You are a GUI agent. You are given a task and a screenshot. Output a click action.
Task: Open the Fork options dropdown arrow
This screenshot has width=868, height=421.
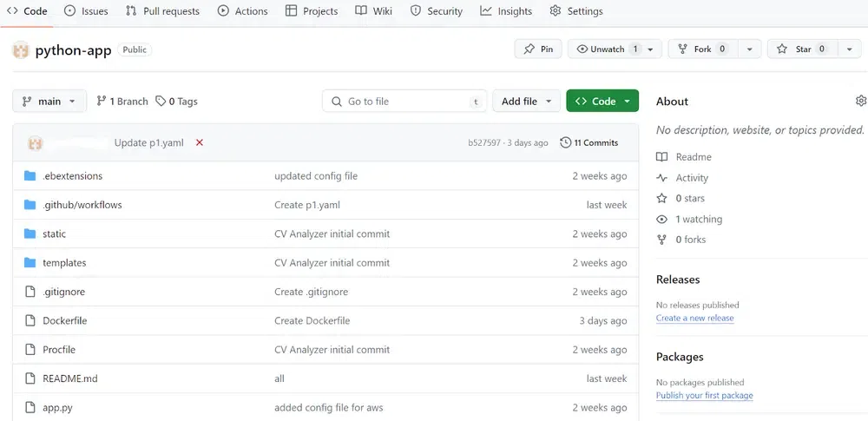click(x=750, y=49)
